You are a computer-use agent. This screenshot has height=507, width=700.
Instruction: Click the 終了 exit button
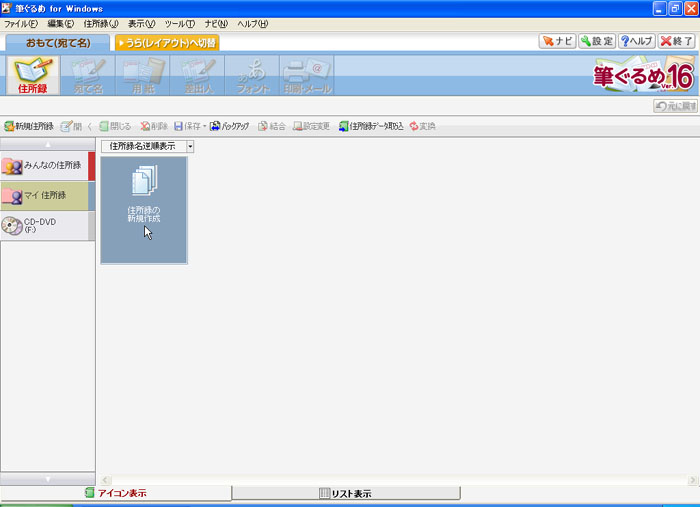click(x=677, y=41)
